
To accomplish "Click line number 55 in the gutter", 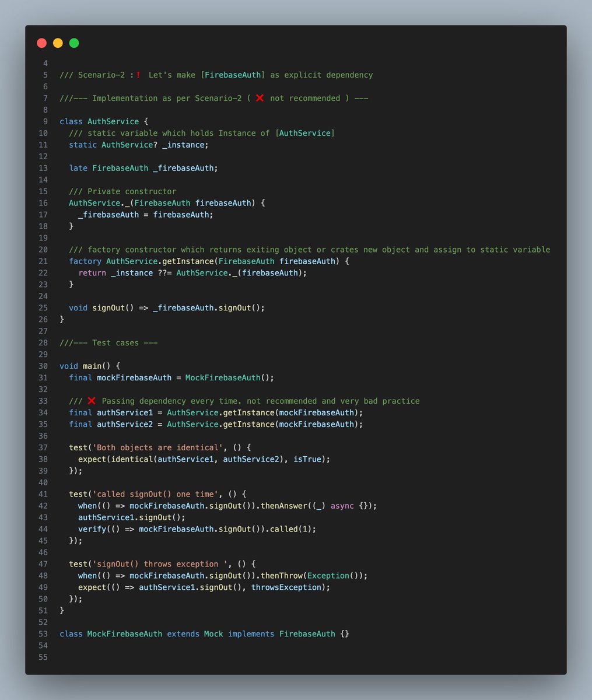I will coord(43,657).
